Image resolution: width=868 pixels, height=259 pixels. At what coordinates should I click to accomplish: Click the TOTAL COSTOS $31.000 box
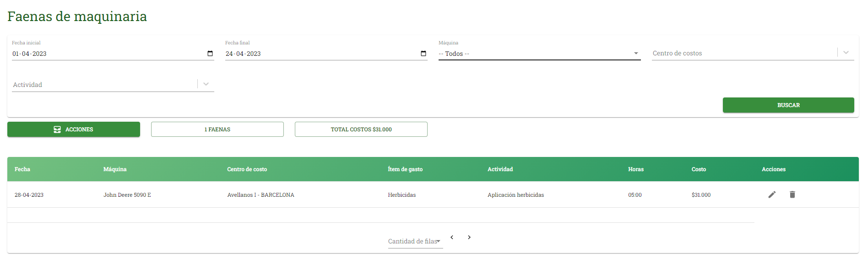(361, 129)
